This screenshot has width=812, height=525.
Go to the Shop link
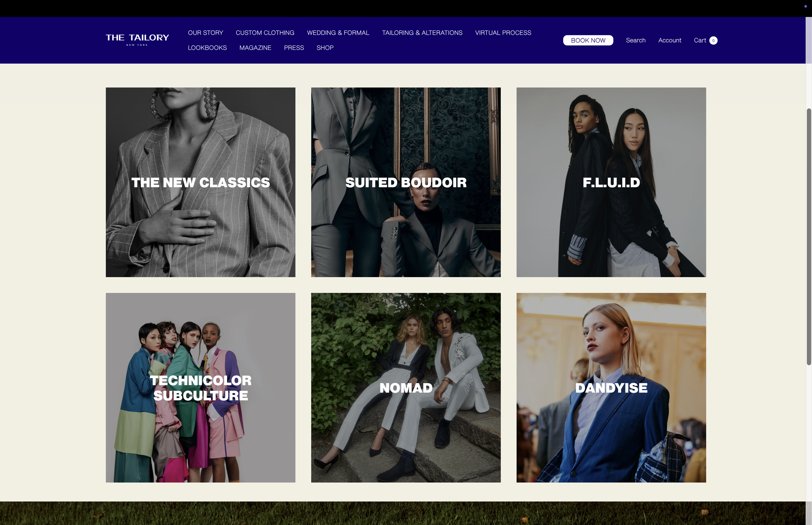[325, 48]
